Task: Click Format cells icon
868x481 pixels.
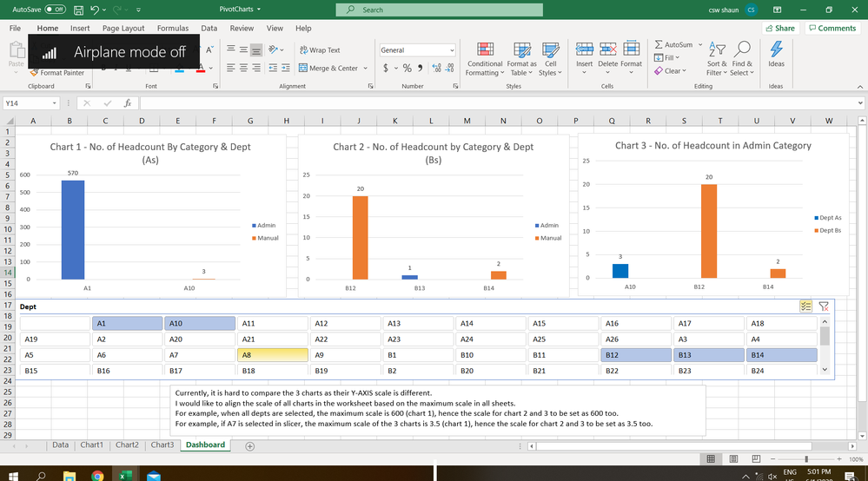Action: [631, 49]
